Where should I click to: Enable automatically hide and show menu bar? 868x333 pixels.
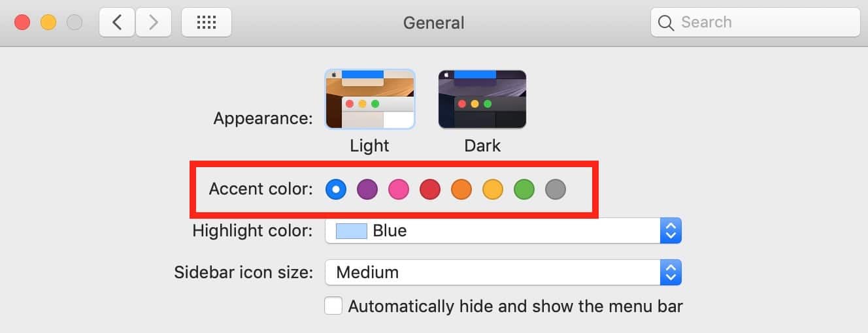[x=333, y=306]
